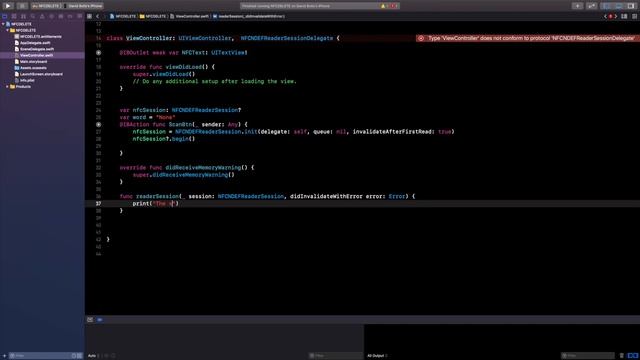
Task: Collapse the NFCDELETE project root
Action: click(3, 24)
